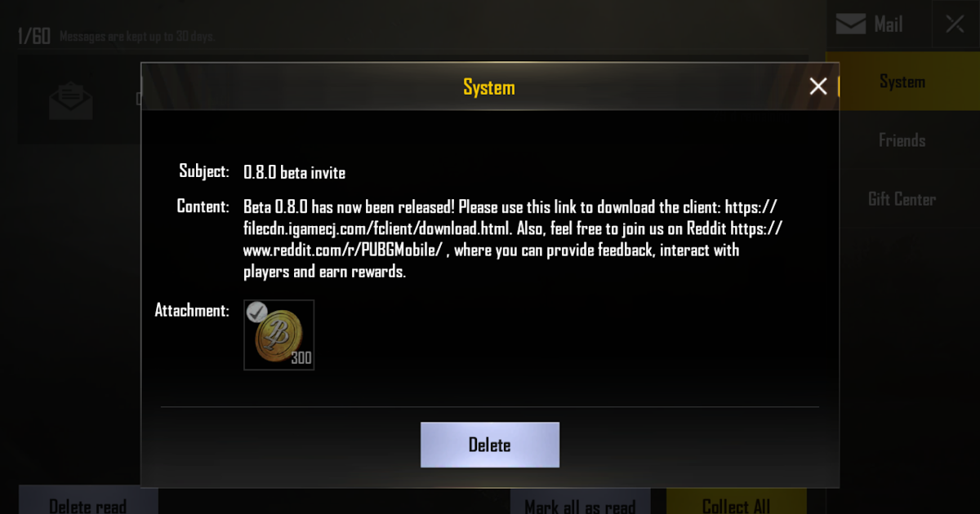Select the 300 BP coin attachment
Image resolution: width=980 pixels, height=514 pixels.
point(279,335)
